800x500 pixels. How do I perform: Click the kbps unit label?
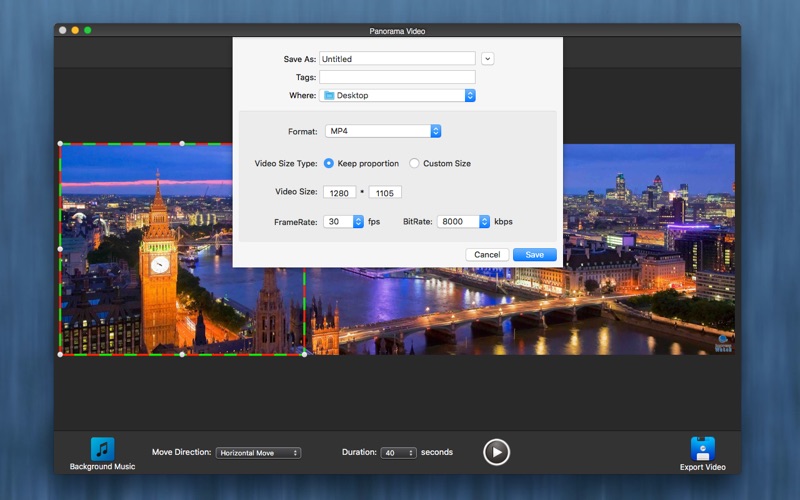click(x=503, y=221)
